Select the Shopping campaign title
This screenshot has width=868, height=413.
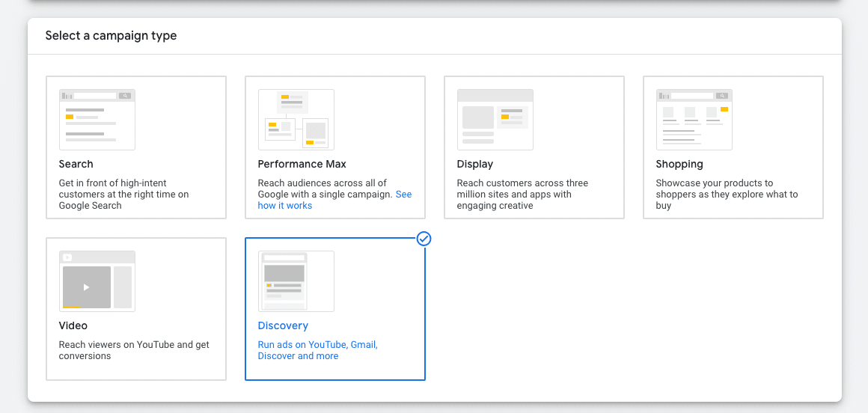(679, 164)
